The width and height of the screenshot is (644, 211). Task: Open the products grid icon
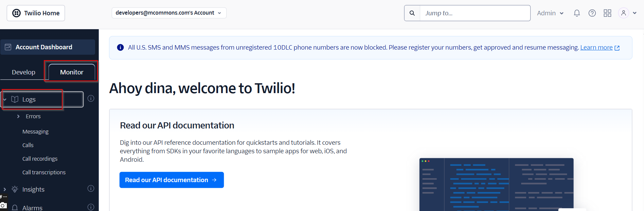607,13
